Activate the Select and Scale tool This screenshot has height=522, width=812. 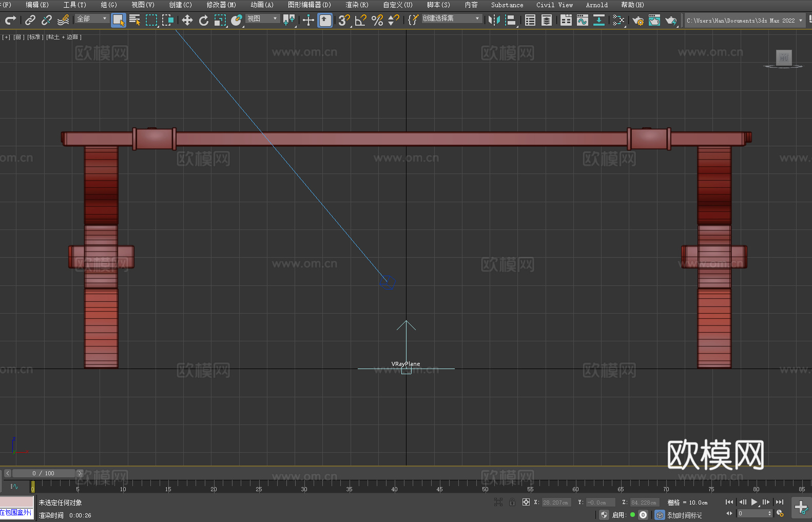point(220,20)
